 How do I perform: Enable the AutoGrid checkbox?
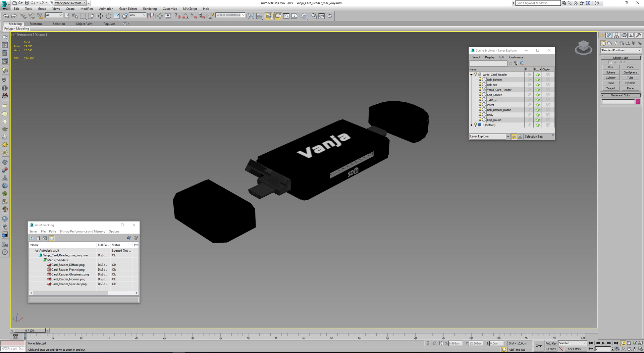(x=610, y=62)
